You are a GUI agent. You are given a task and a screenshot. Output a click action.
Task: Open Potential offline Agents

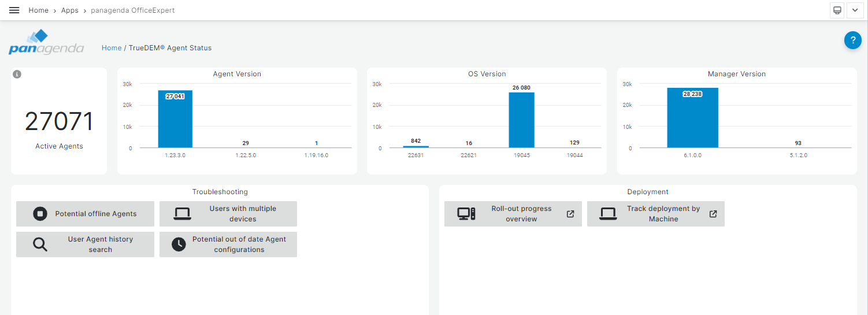pyautogui.click(x=85, y=214)
